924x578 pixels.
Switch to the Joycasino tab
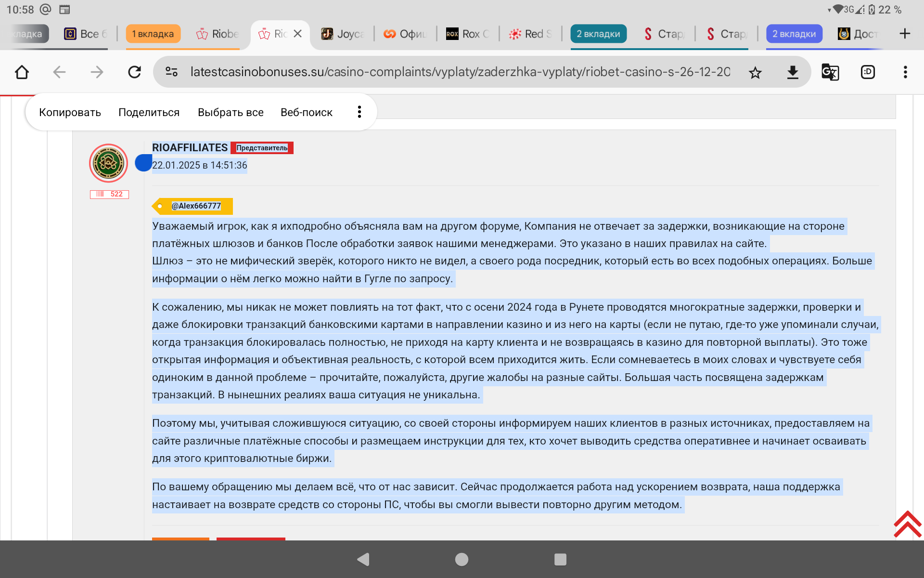[343, 34]
